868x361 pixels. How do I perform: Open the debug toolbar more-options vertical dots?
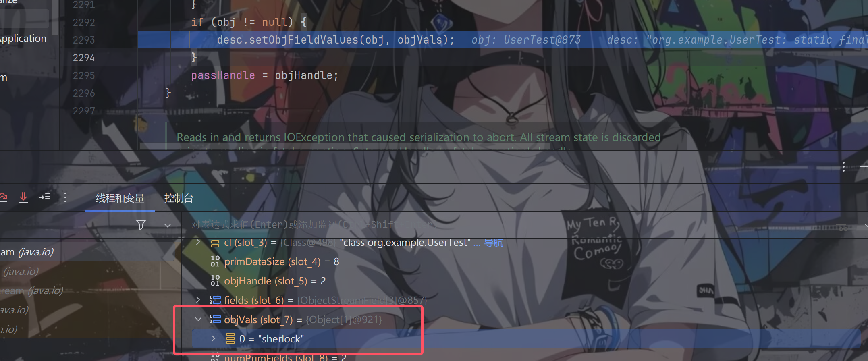tap(65, 197)
